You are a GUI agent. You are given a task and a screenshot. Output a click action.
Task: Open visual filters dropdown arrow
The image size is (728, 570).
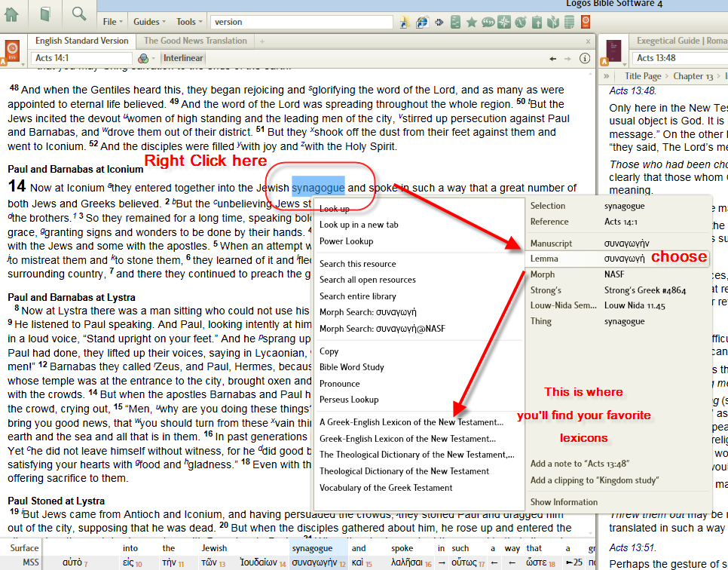coord(154,59)
